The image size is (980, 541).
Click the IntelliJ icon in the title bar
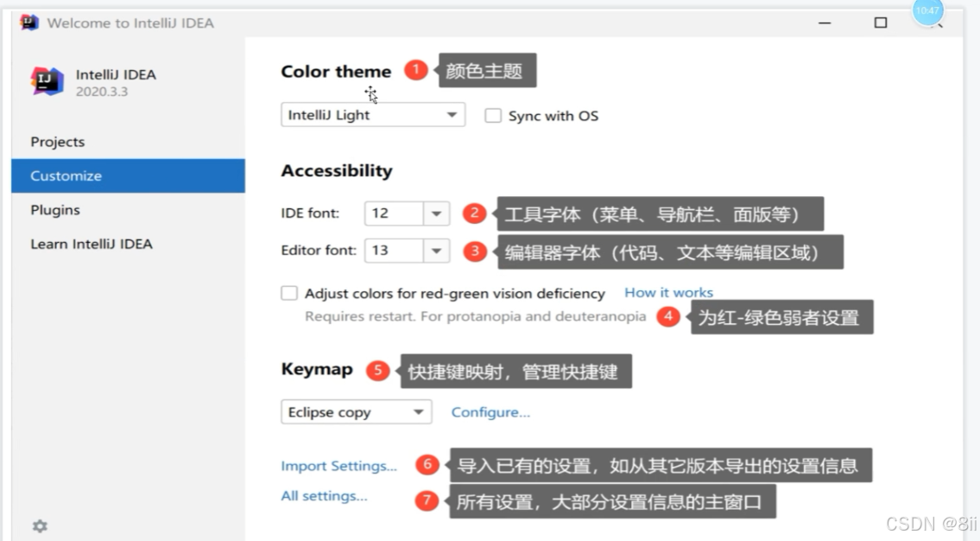coord(28,22)
